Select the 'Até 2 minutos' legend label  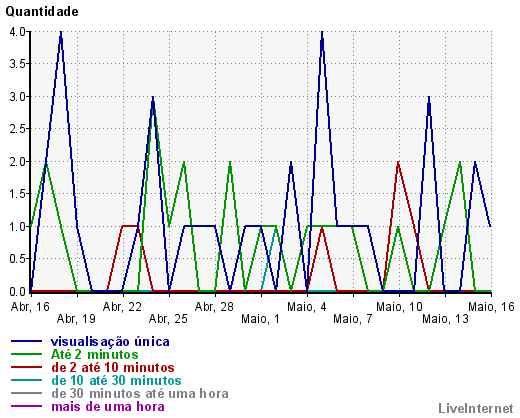95,354
